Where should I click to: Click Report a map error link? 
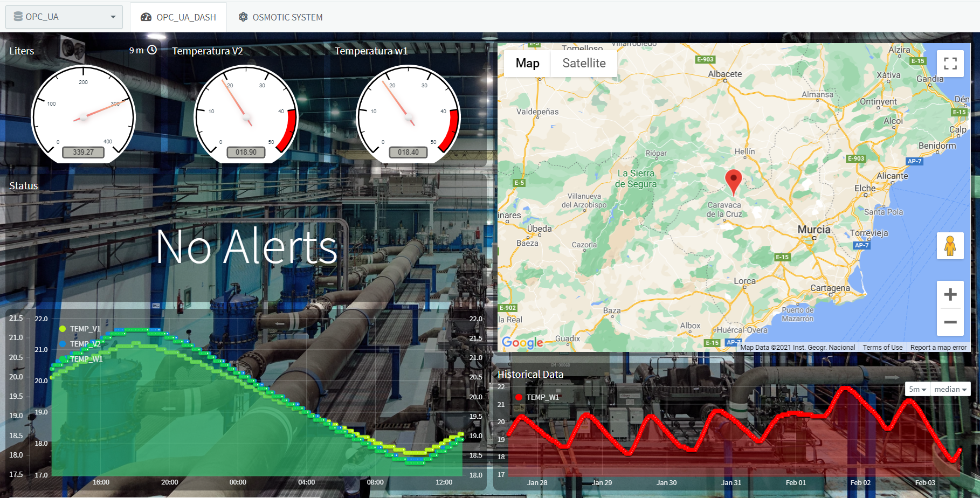click(x=938, y=348)
